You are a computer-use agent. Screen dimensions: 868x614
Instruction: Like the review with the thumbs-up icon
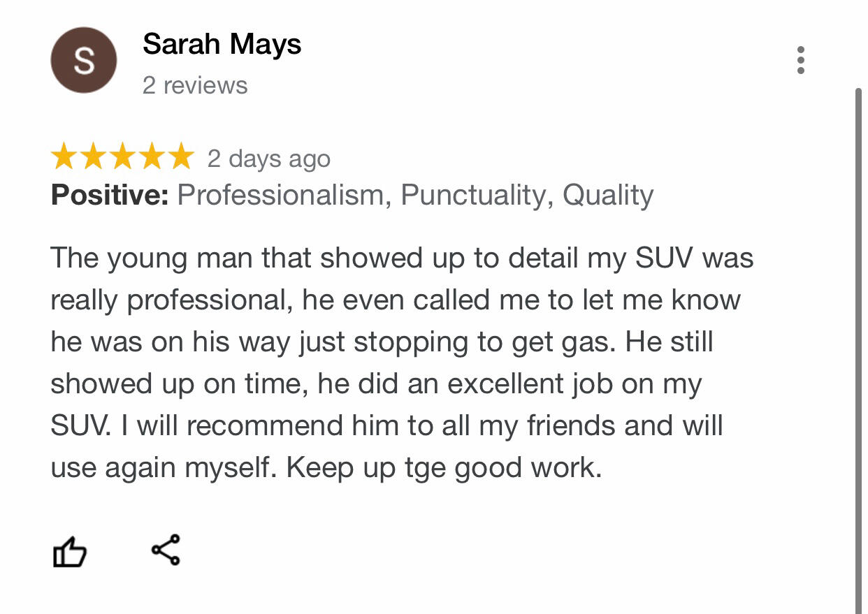tap(70, 551)
